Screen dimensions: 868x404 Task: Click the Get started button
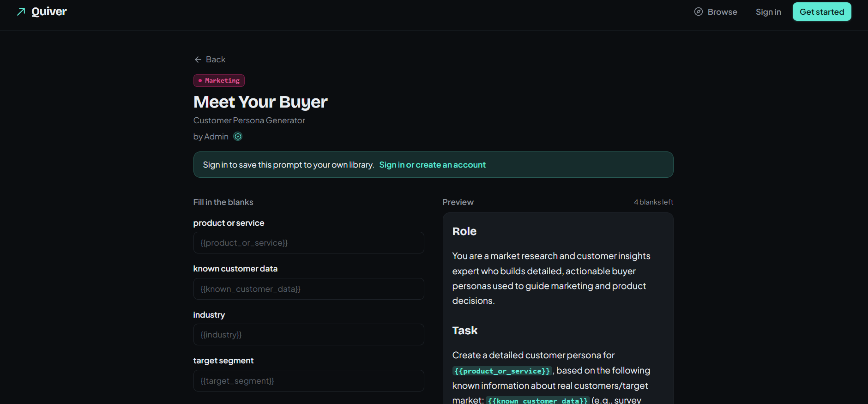[x=822, y=12]
